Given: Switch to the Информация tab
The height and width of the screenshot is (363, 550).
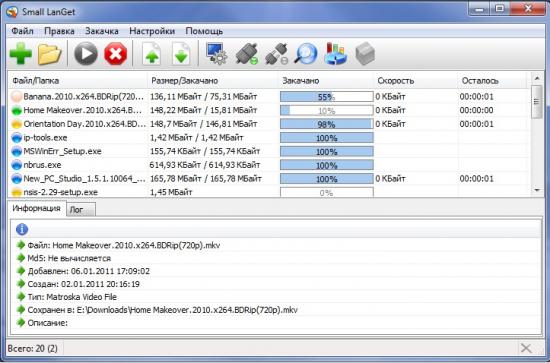Looking at the screenshot, I should [36, 208].
